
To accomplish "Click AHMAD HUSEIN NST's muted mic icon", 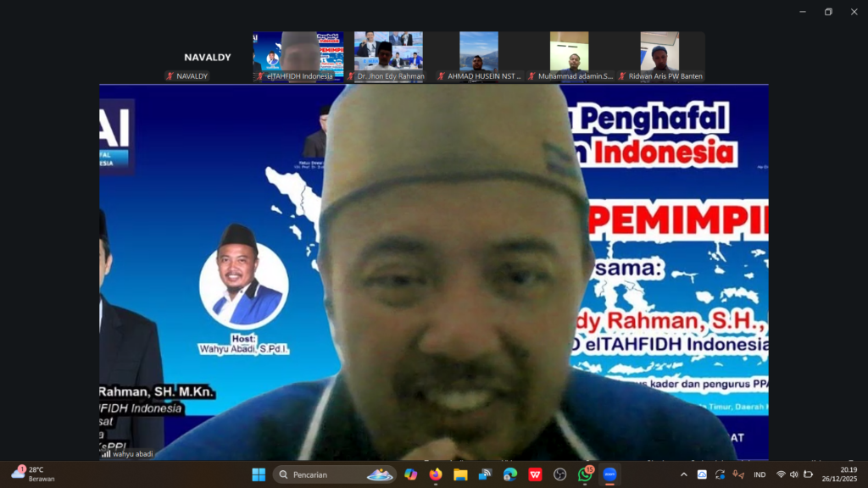I will coord(441,76).
